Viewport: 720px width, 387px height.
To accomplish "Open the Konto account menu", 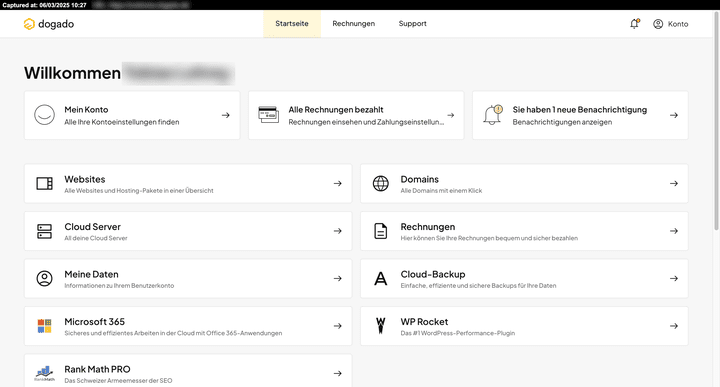I will point(670,24).
